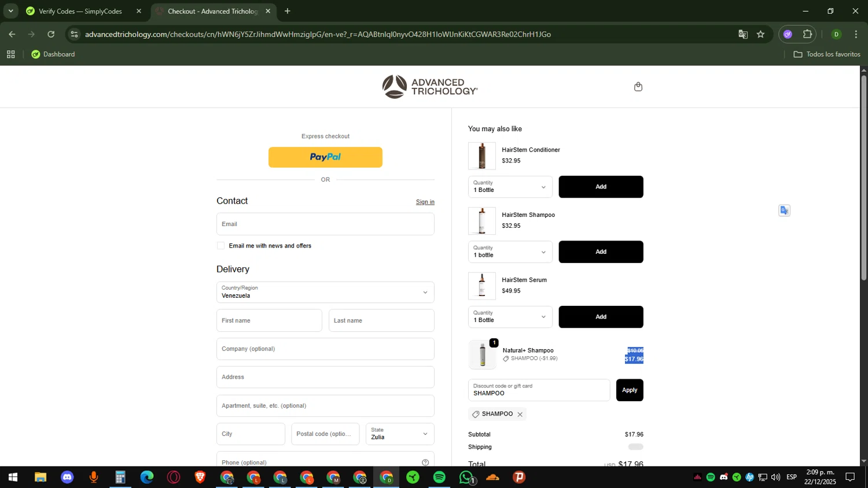Screen dimensions: 868x488
Task: Add HairStem Conditioner to order
Action: tap(601, 187)
